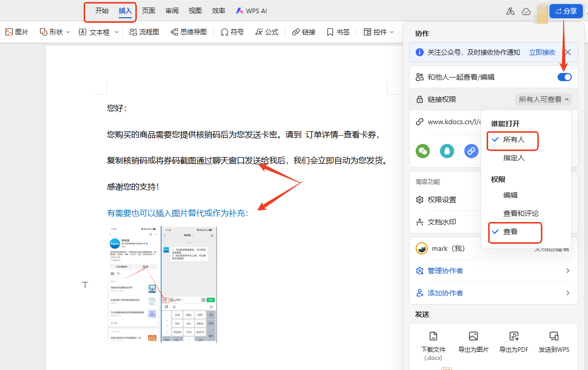
Task: Click the 立即接收 link
Action: 542,53
